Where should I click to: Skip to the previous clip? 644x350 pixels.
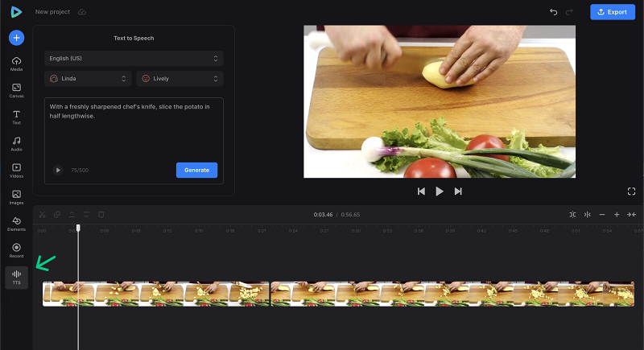pyautogui.click(x=421, y=191)
